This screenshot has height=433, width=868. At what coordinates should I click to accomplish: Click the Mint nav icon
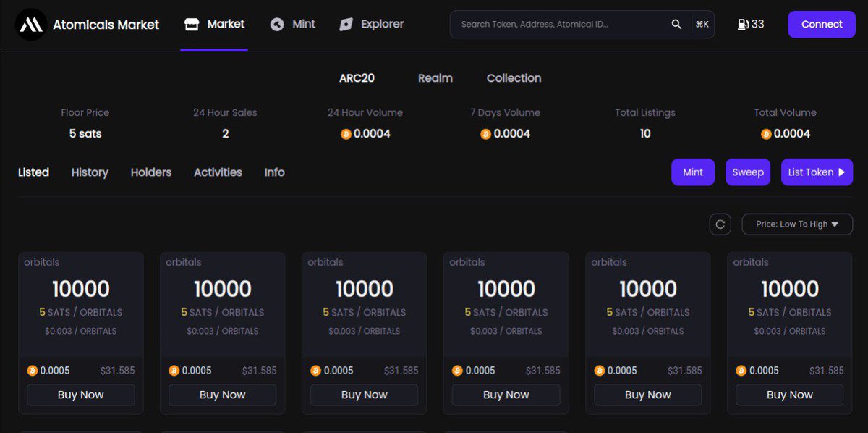click(277, 25)
